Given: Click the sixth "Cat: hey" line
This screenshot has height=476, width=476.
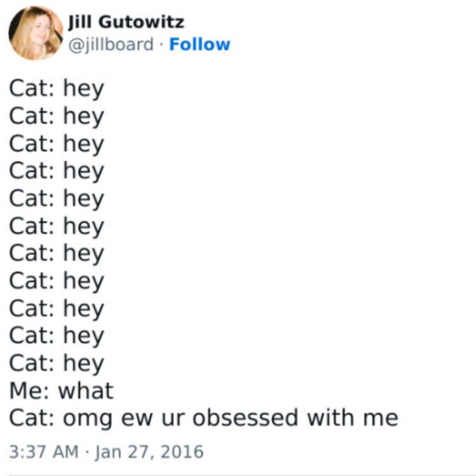Looking at the screenshot, I should [x=56, y=226].
